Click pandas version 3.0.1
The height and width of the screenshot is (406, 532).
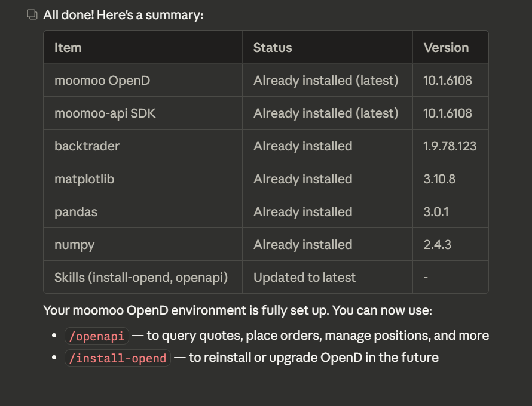(436, 211)
